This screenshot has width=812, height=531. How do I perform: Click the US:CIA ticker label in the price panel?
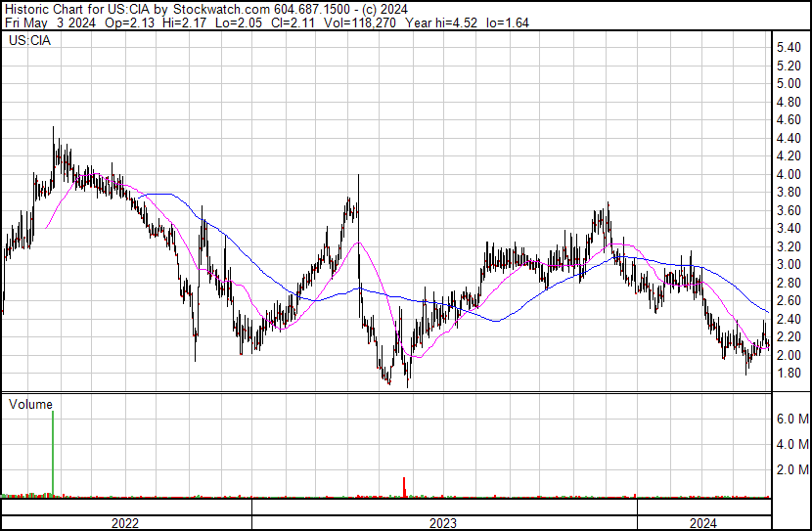(x=28, y=41)
